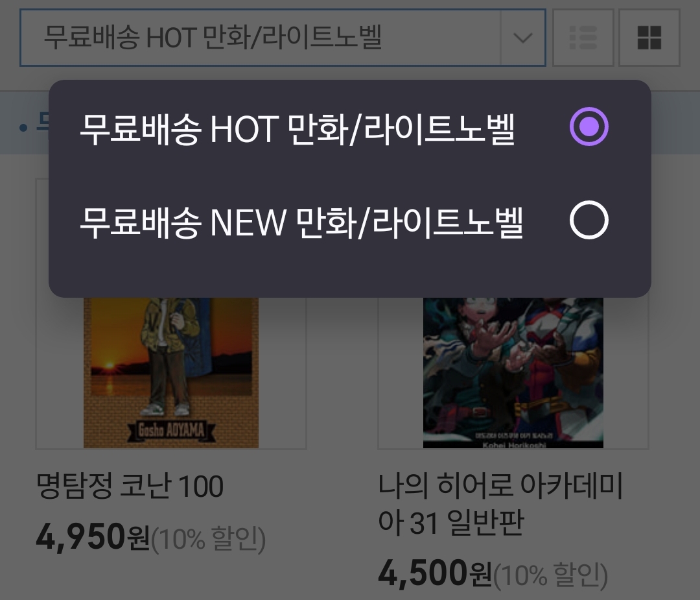
Task: Click 10% 할인 label under 히어로 price
Action: [x=550, y=575]
